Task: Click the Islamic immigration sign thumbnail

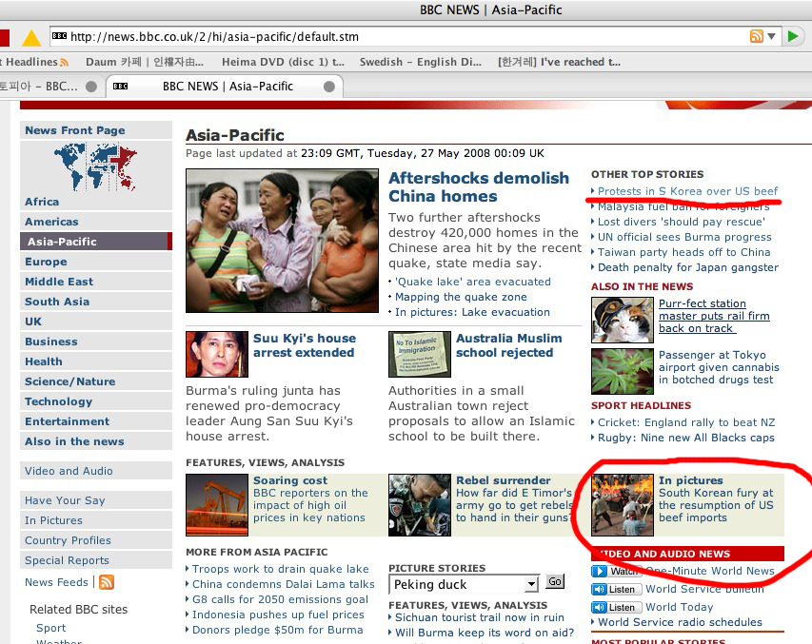Action: (x=420, y=354)
